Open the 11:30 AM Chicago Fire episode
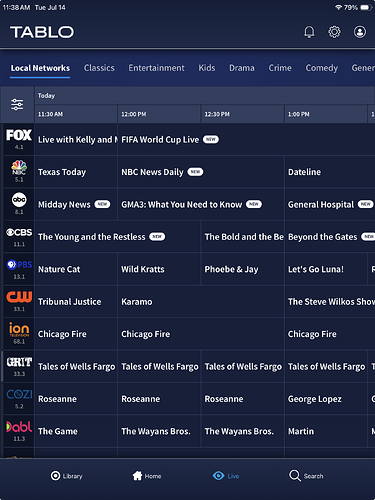Screen dimensions: 375x500 76,334
